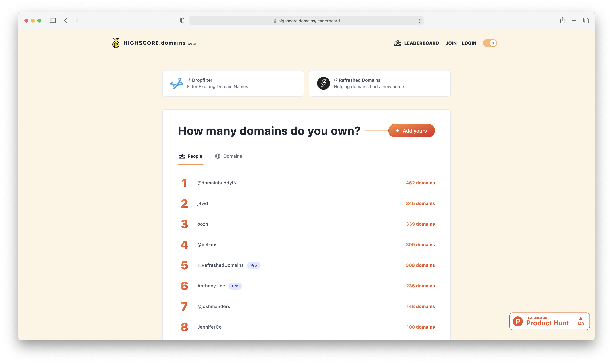Click the external link icon beside Refreshed Domains

(336, 80)
